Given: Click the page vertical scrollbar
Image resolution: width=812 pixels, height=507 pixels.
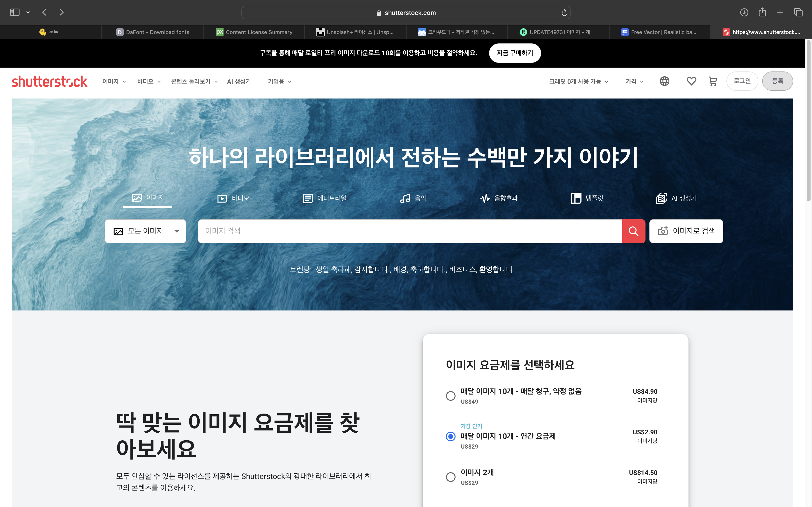Looking at the screenshot, I should (808, 121).
